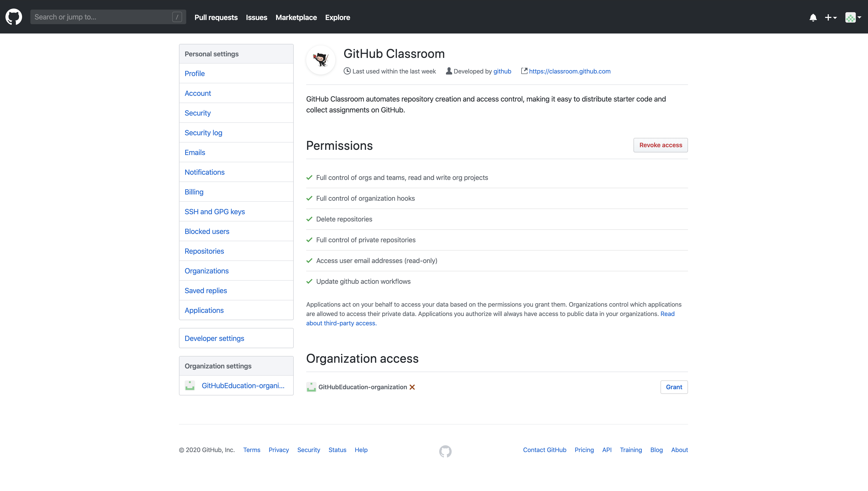Click the red X next to GitHubEducation-organization
The height and width of the screenshot is (491, 868).
(x=412, y=387)
